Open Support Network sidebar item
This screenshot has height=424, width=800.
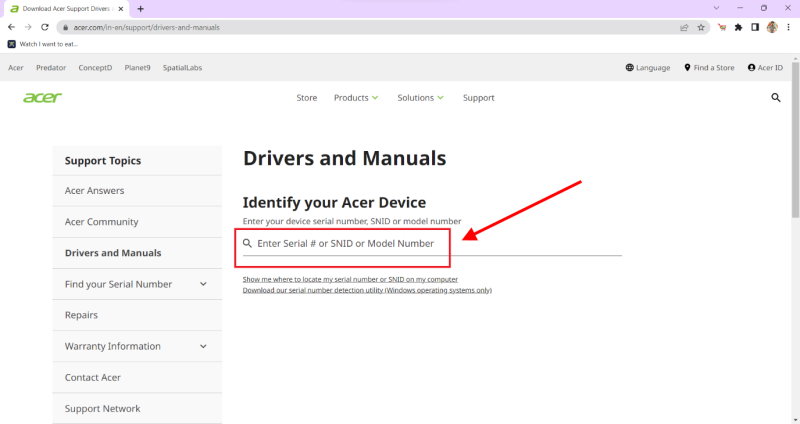click(137, 409)
